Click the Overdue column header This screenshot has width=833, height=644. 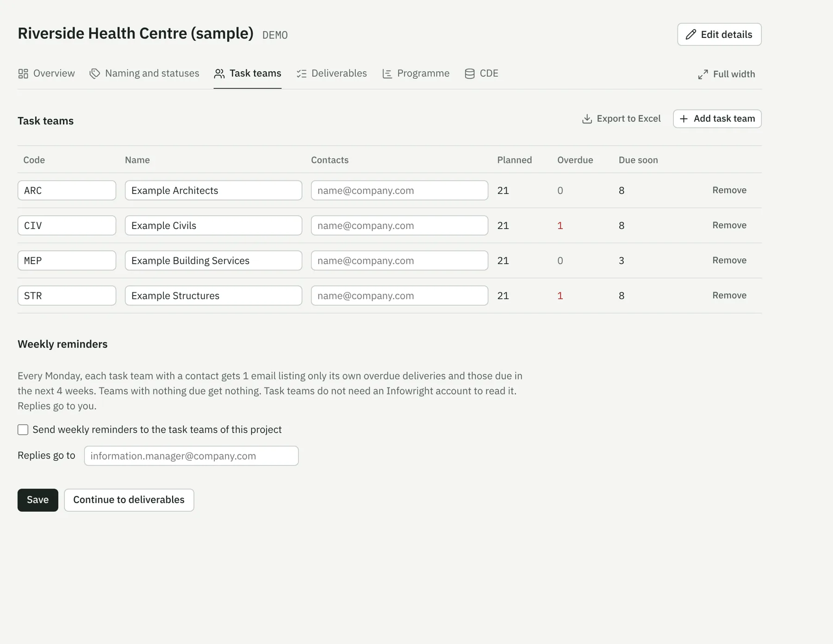pyautogui.click(x=575, y=160)
